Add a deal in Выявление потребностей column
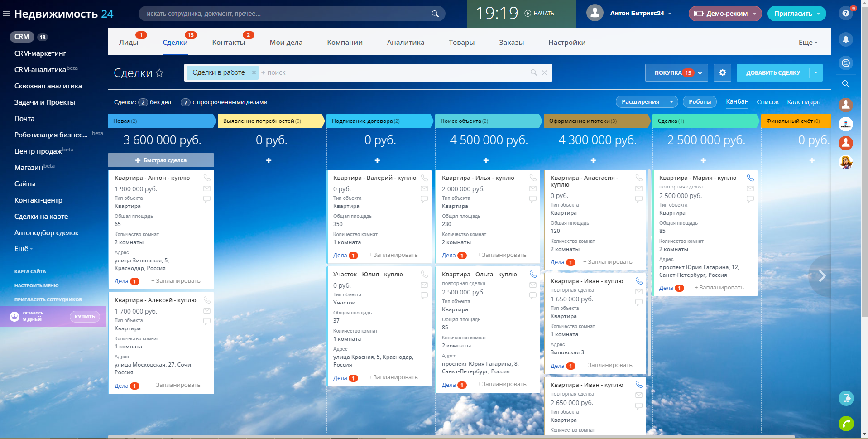 [269, 160]
